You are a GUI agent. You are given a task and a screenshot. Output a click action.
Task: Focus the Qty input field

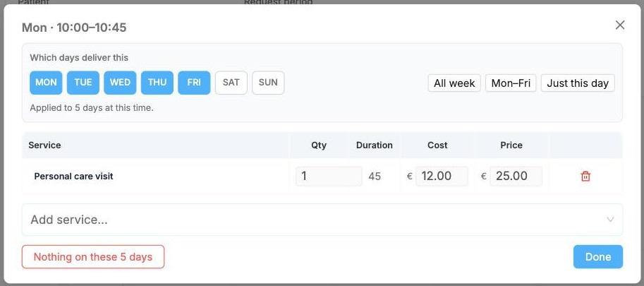click(329, 177)
